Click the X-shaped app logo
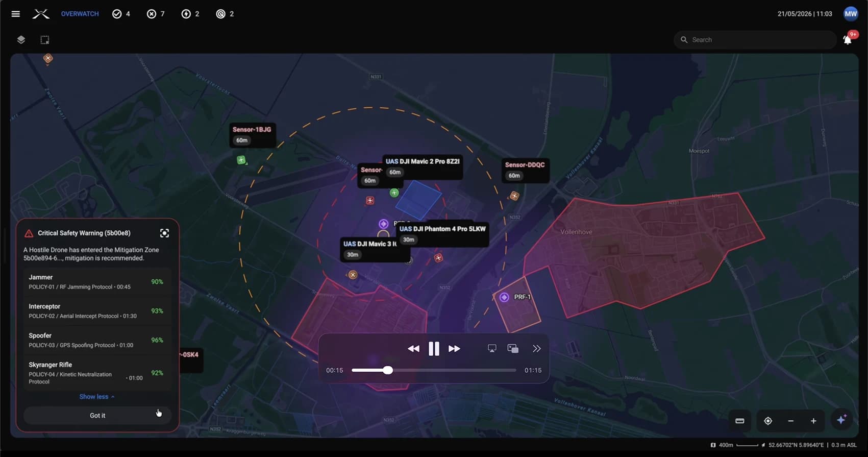 pyautogui.click(x=41, y=14)
